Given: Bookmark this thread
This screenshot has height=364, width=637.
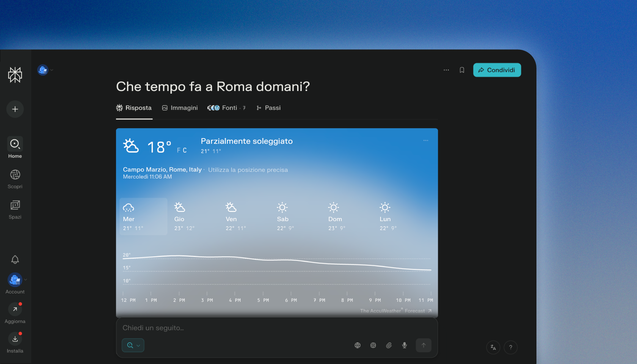Looking at the screenshot, I should tap(462, 70).
